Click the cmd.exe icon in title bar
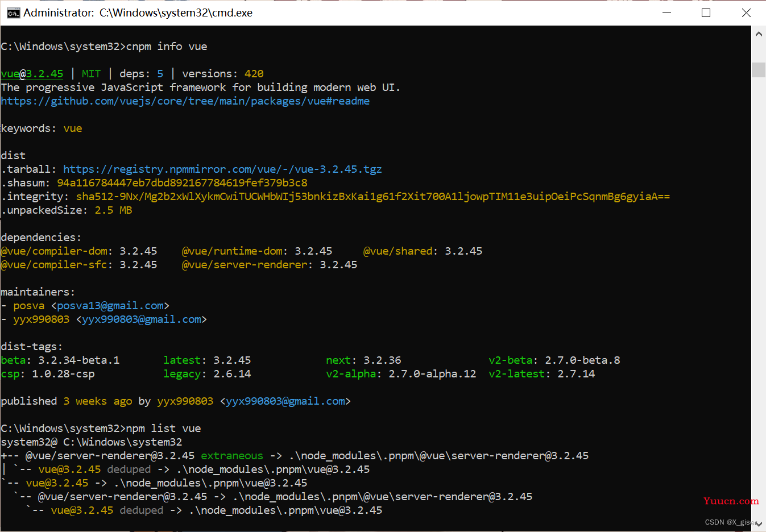 (x=13, y=13)
